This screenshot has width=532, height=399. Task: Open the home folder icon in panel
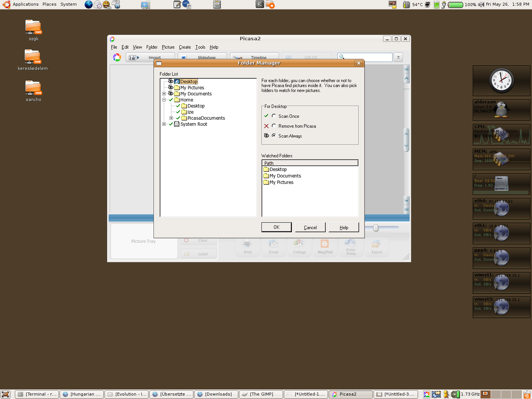coord(270,5)
